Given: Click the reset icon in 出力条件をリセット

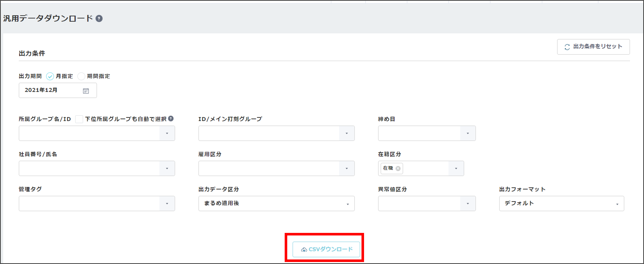Looking at the screenshot, I should pos(567,47).
